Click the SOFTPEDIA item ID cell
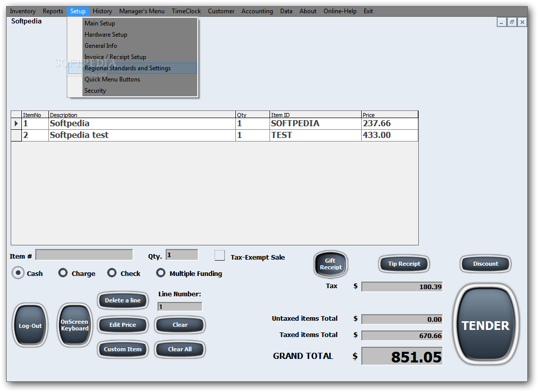 tap(316, 124)
